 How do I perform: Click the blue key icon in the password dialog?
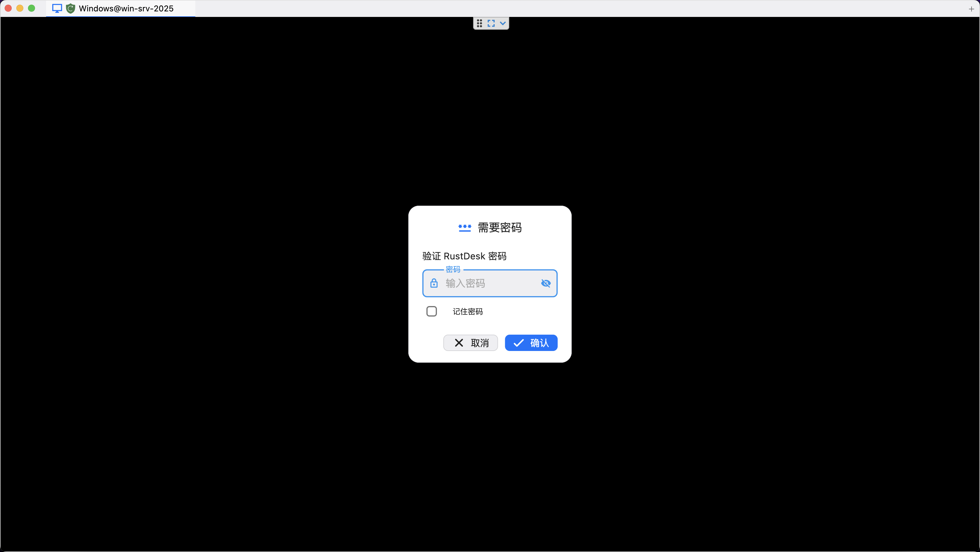pos(465,228)
